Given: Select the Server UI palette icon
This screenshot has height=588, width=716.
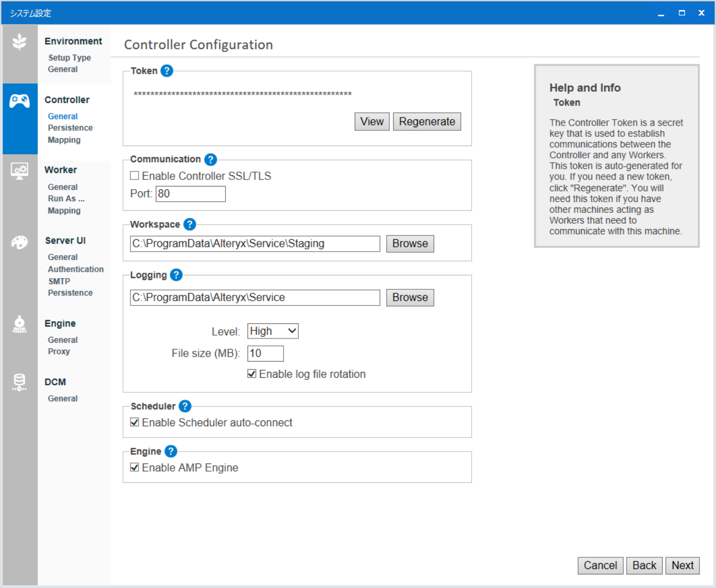Looking at the screenshot, I should tap(20, 242).
